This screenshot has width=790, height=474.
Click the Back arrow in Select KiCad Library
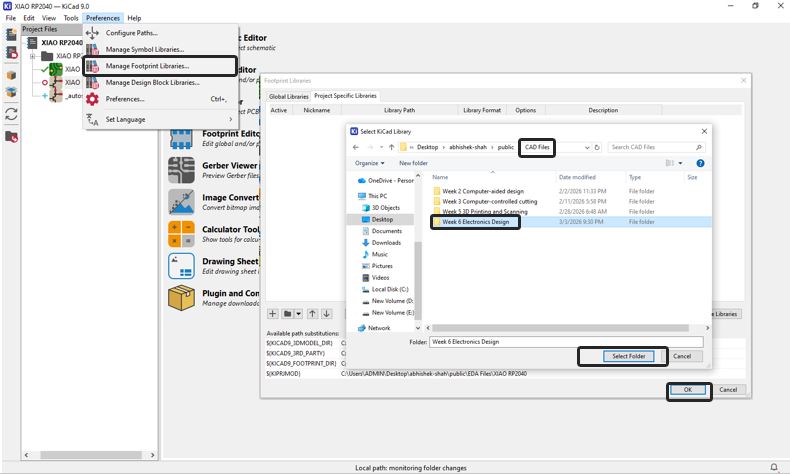click(x=356, y=147)
